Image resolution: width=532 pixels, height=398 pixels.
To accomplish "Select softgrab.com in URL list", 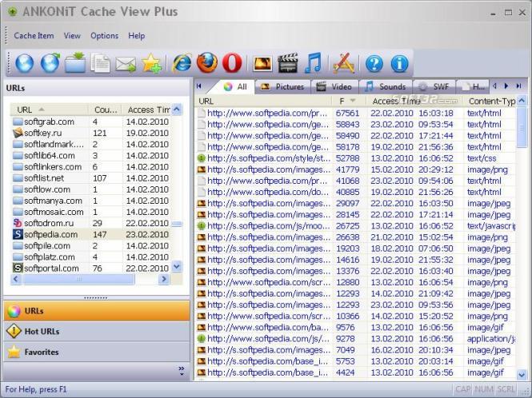I will click(90, 121).
